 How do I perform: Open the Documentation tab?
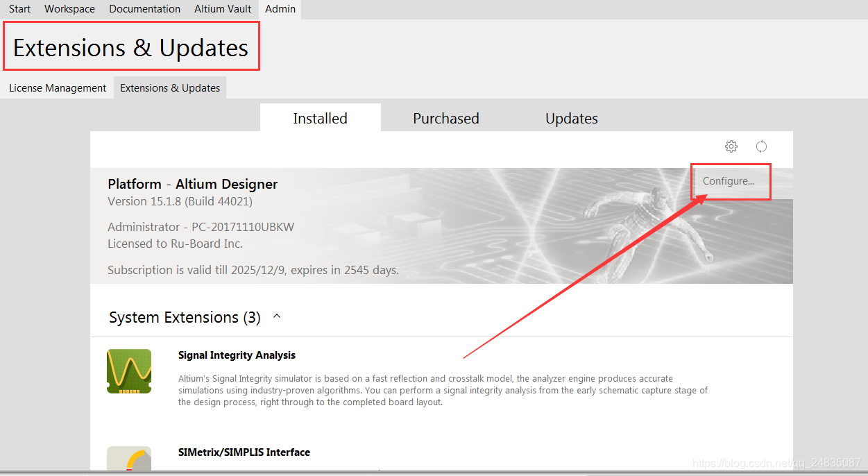tap(144, 9)
